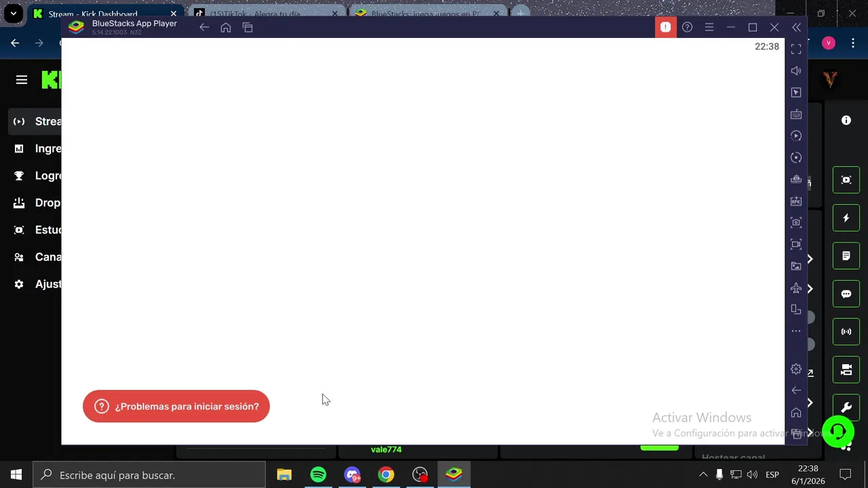Open the V profile avatar in Chrome
868x488 pixels.
(x=828, y=43)
